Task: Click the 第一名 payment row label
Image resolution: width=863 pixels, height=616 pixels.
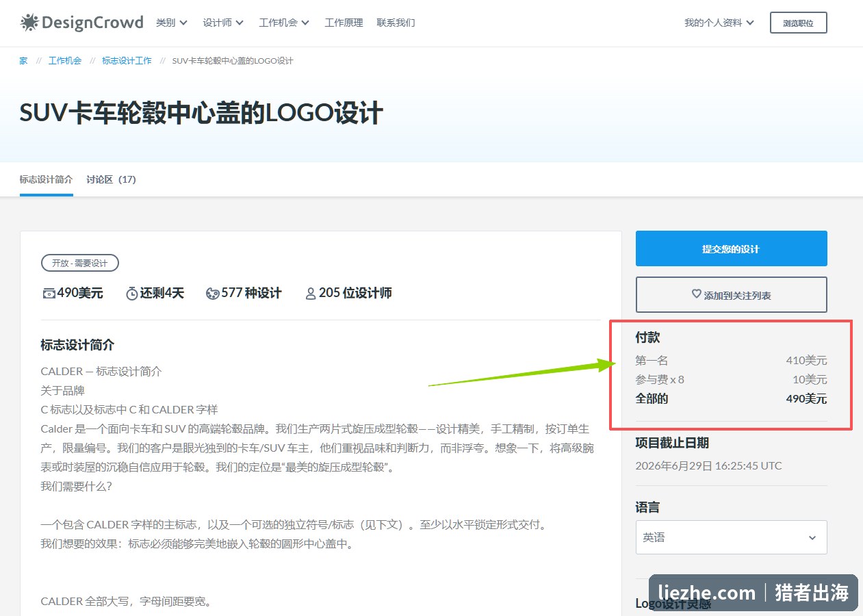Action: tap(652, 360)
